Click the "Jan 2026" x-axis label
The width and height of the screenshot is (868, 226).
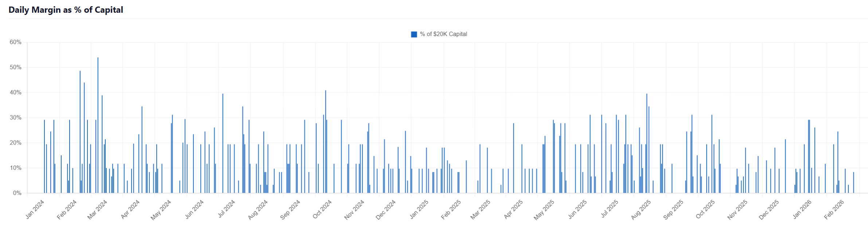click(802, 209)
